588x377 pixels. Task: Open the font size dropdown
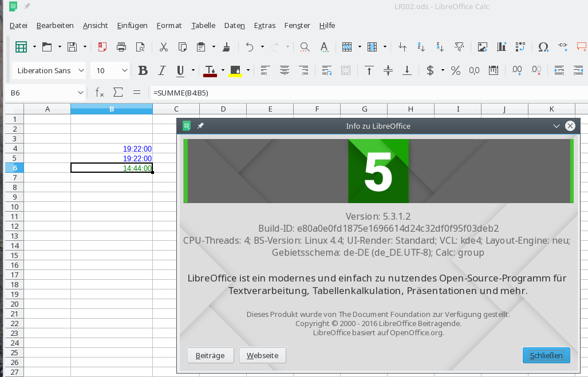pos(124,70)
